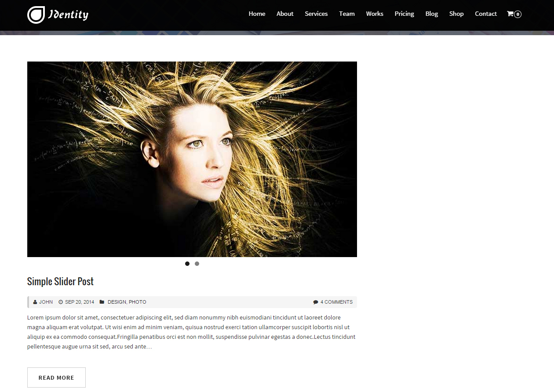Screen dimensions: 554x392
Task: Select the first slider navigation dot
Action: 187,264
